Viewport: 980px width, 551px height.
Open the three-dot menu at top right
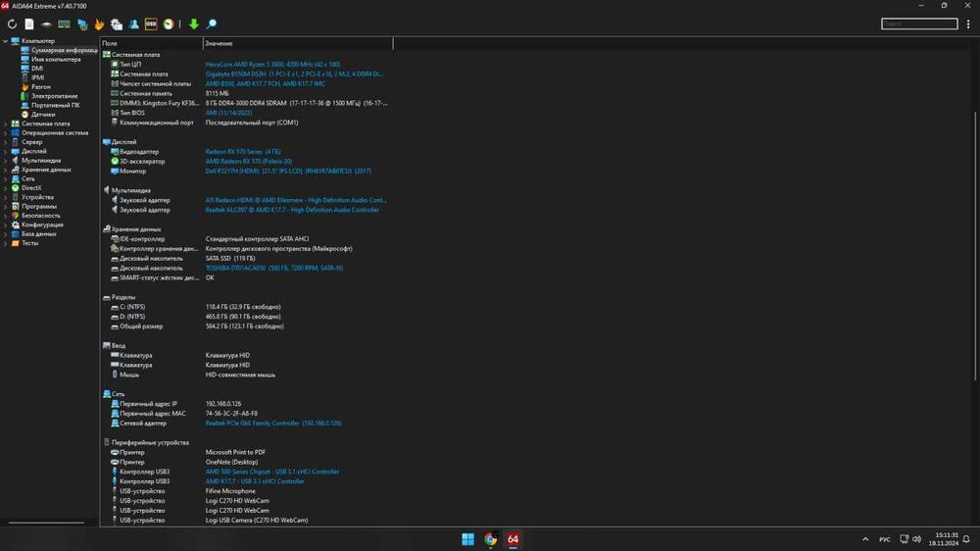[x=968, y=25]
